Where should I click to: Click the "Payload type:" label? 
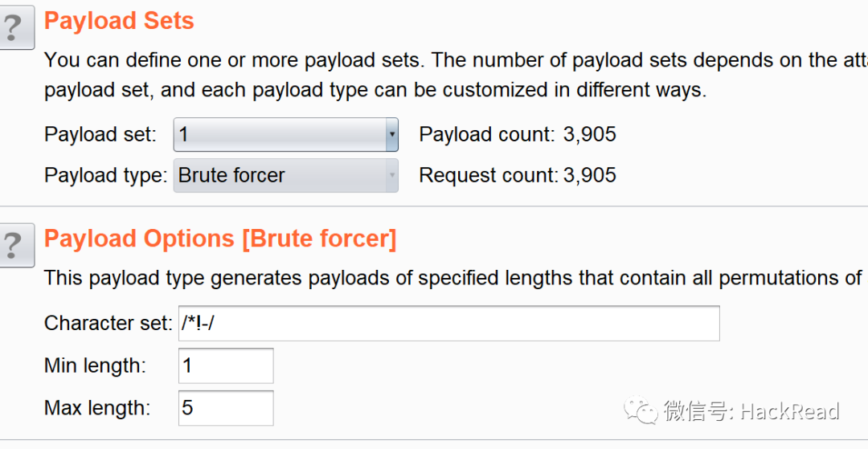pos(105,175)
